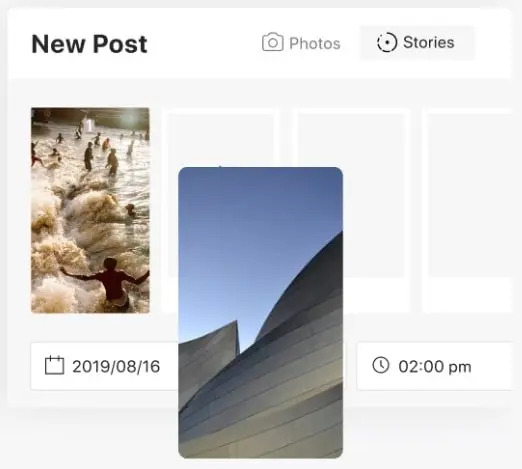
Task: Click the camera icon beside Photos
Action: point(273,42)
